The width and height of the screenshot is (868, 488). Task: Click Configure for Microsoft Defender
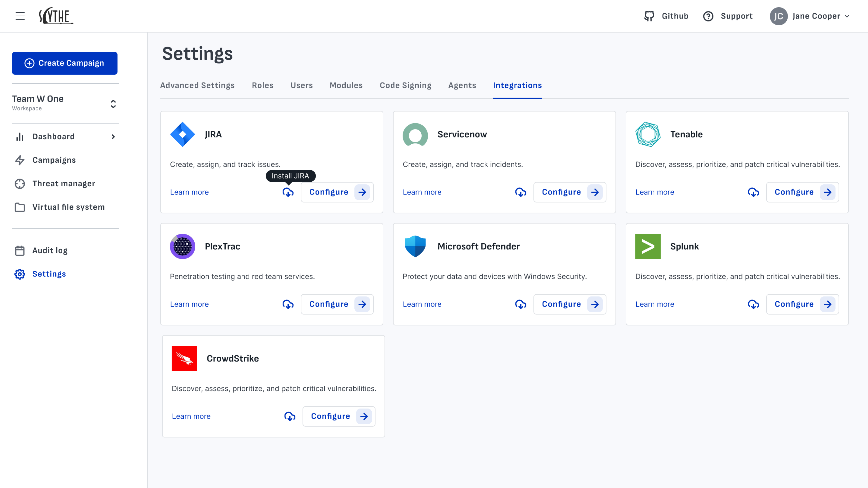point(569,304)
